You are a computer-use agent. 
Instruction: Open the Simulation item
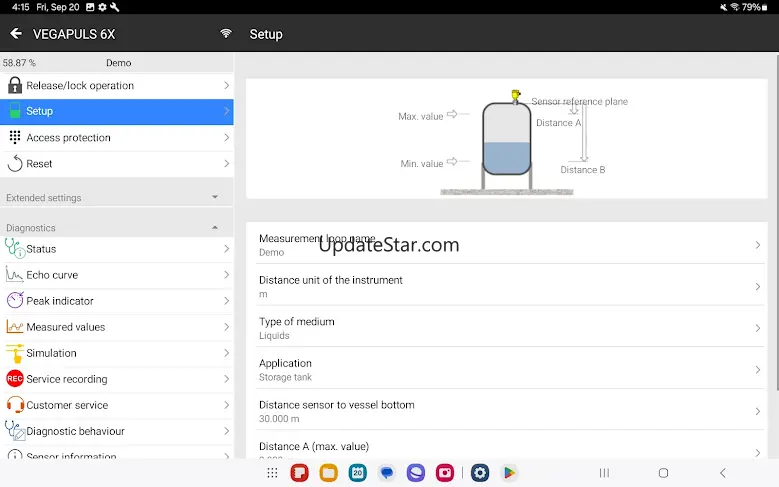[x=117, y=353]
